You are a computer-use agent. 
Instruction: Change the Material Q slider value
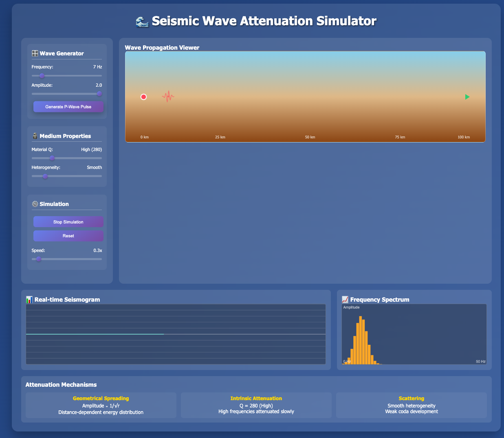52,158
